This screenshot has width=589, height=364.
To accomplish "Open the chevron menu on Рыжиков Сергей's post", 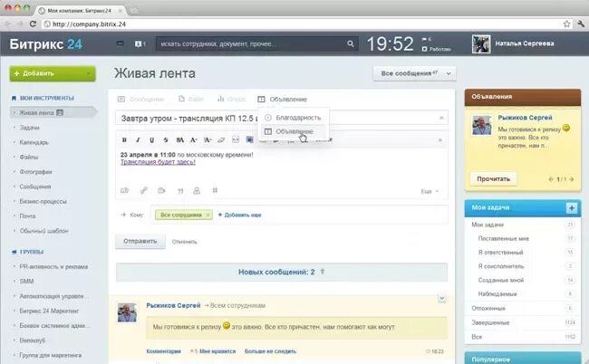I will point(442,299).
